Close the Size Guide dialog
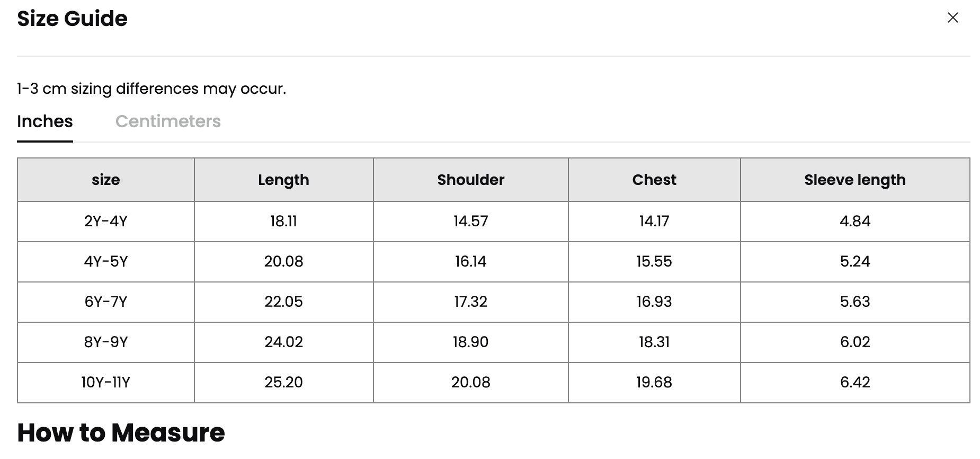The height and width of the screenshot is (459, 980). pyautogui.click(x=952, y=18)
